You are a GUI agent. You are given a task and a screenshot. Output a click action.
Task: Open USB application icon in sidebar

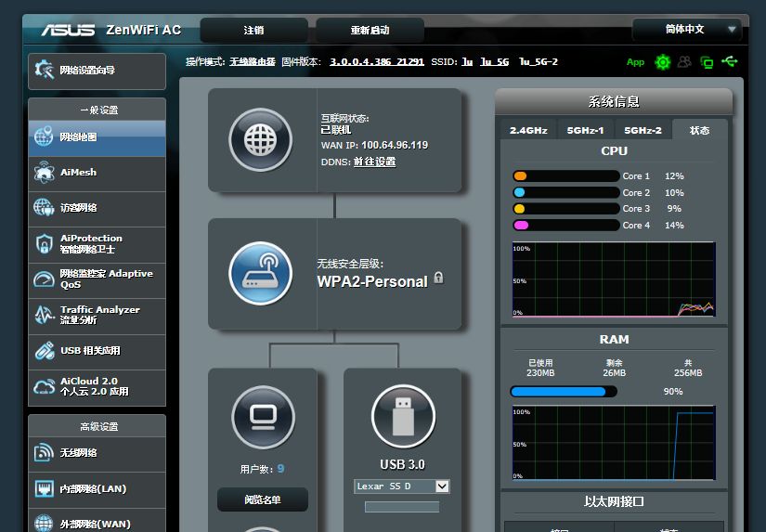(x=44, y=350)
